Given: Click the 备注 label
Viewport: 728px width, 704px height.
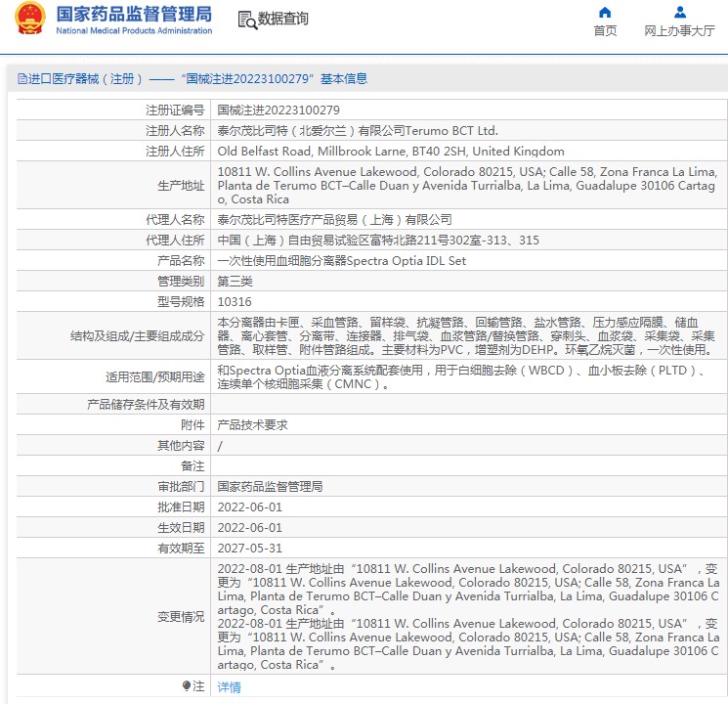Looking at the screenshot, I should pyautogui.click(x=193, y=465).
